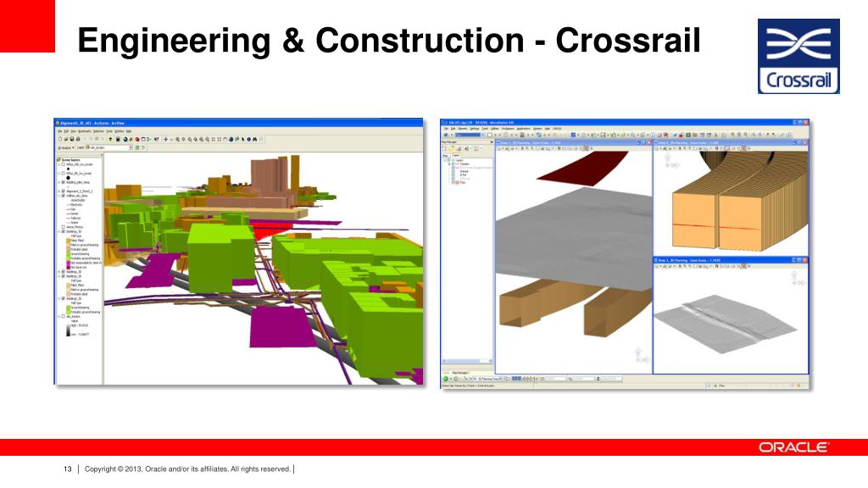This screenshot has height=488, width=868.
Task: Click the Z coordinate field in MicroStation
Action: 611,379
